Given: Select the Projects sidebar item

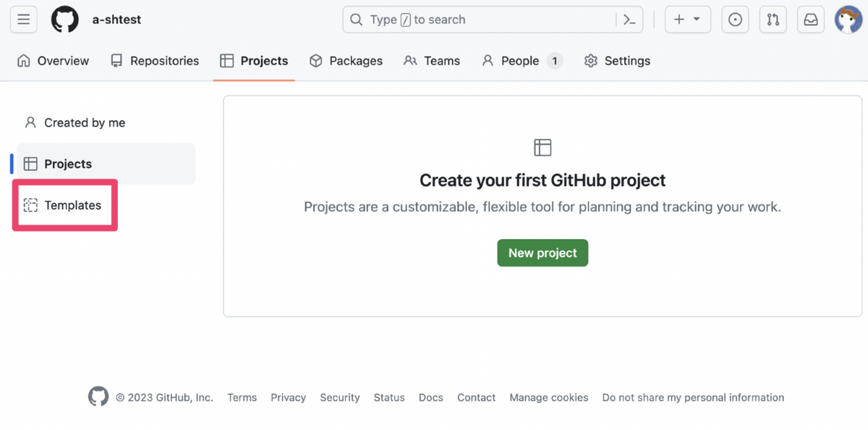Looking at the screenshot, I should 67,164.
